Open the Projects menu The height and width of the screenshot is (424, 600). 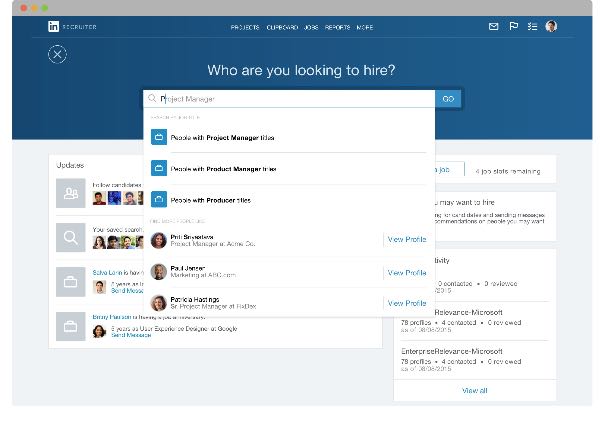245,27
